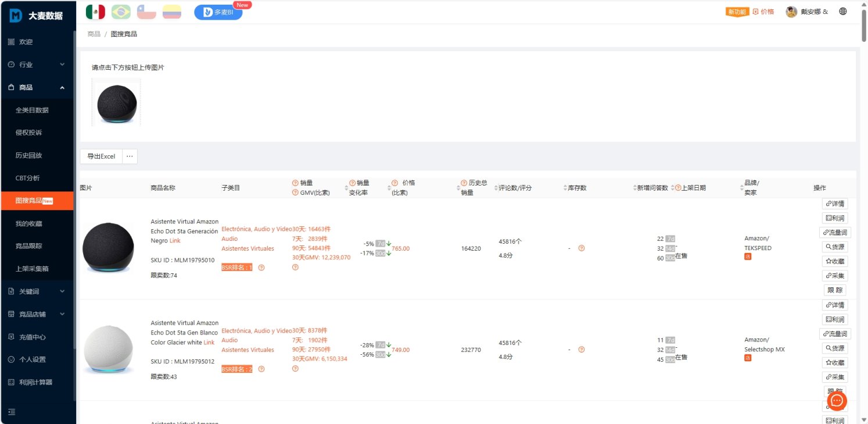This screenshot has width=868, height=424.
Task: Open the orange chat support bubble
Action: [837, 401]
